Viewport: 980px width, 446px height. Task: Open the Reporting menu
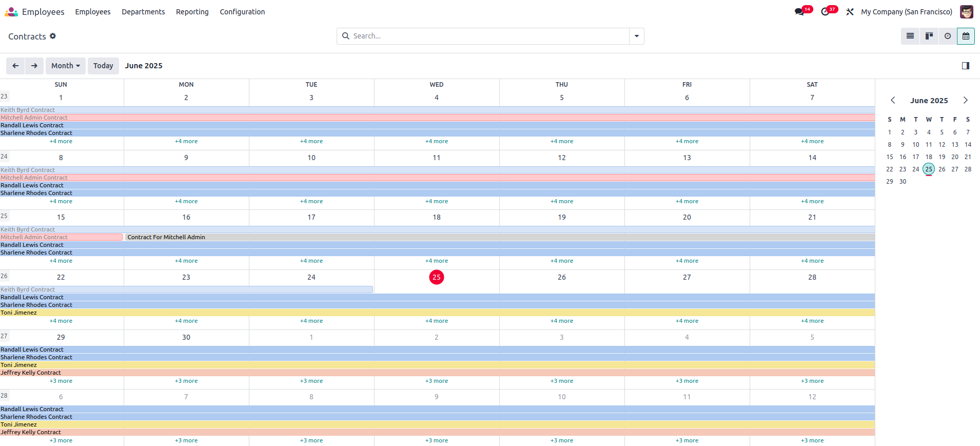(x=192, y=12)
